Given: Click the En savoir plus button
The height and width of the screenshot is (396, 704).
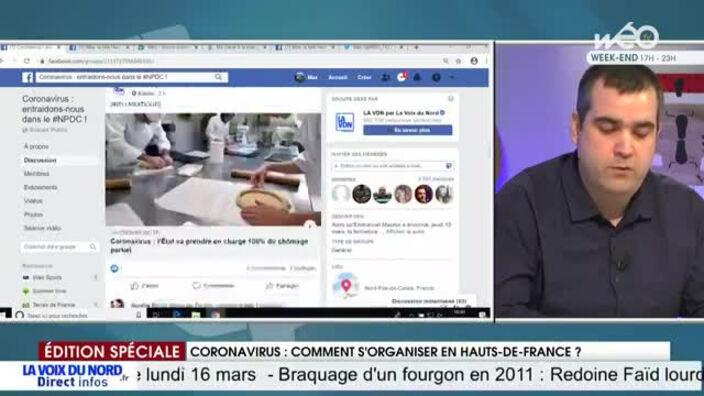Looking at the screenshot, I should [x=408, y=130].
